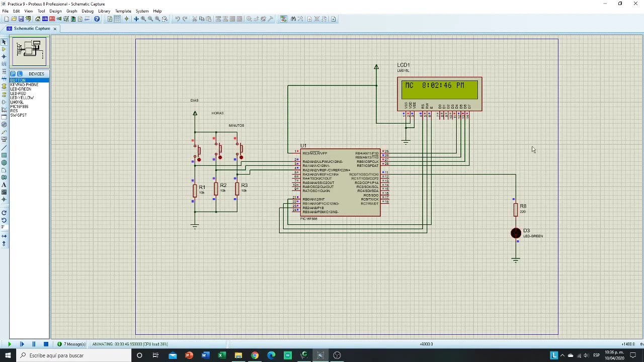
Task: Toggle the false origin icon
Action: [x=126, y=19]
